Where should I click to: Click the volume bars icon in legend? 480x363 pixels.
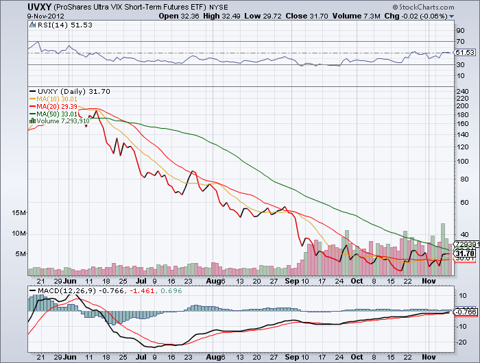33,121
